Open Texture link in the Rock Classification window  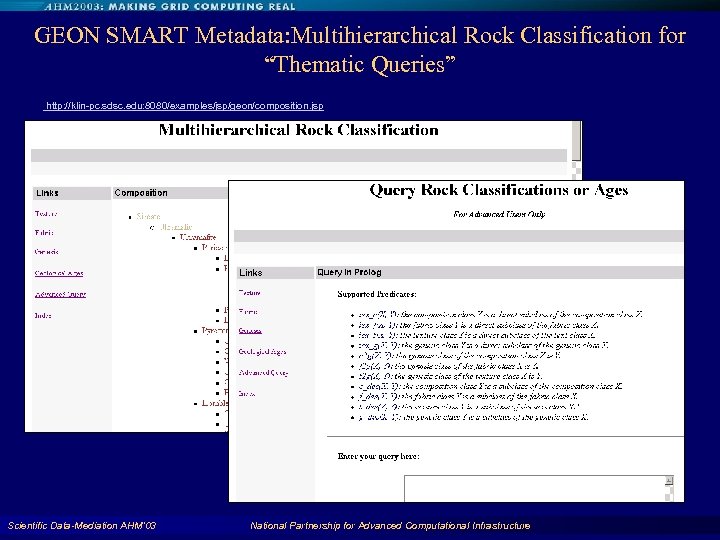(x=46, y=214)
